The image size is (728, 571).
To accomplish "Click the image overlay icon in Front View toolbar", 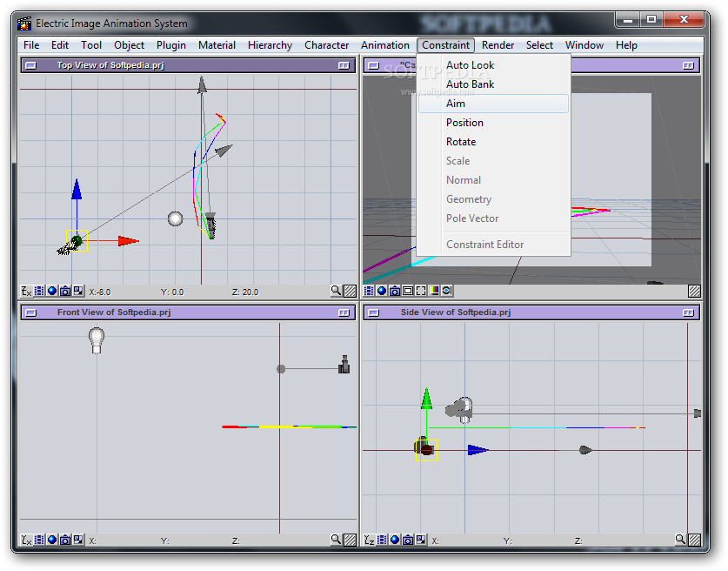I will [x=78, y=540].
